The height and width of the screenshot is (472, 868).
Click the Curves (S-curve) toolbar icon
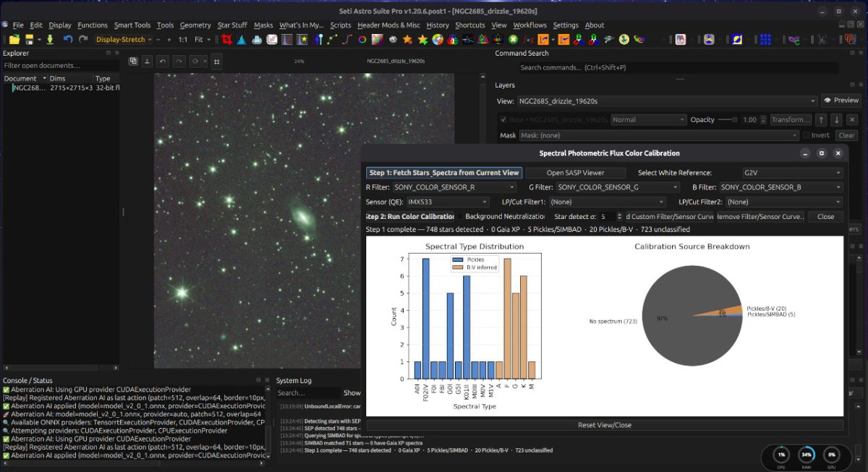click(347, 40)
